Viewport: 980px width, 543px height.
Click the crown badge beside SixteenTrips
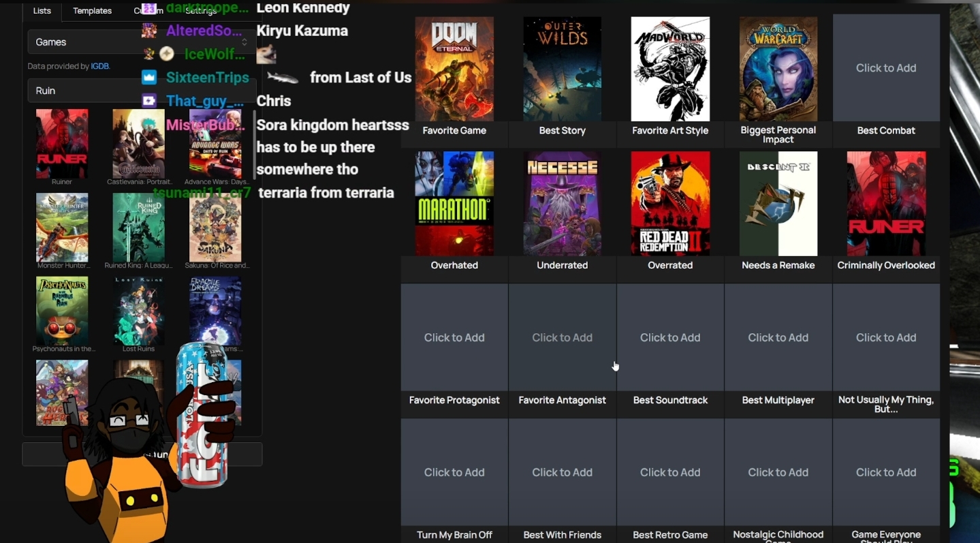[x=149, y=77]
